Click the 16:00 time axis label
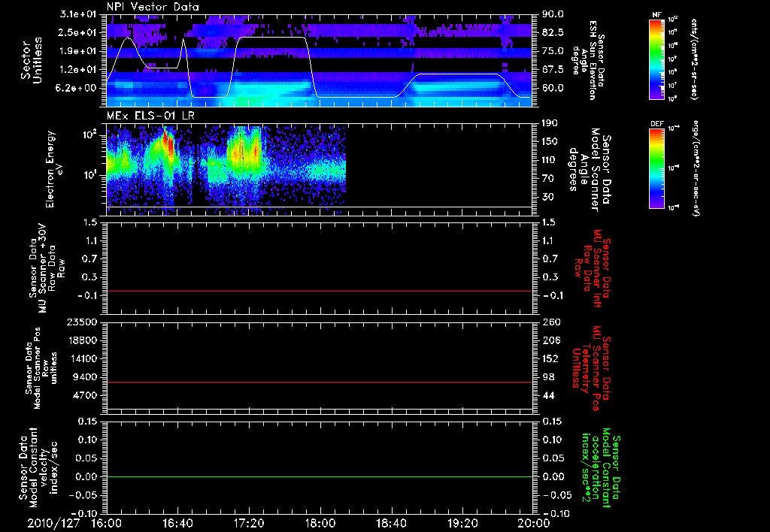The width and height of the screenshot is (770, 532). pos(107,523)
